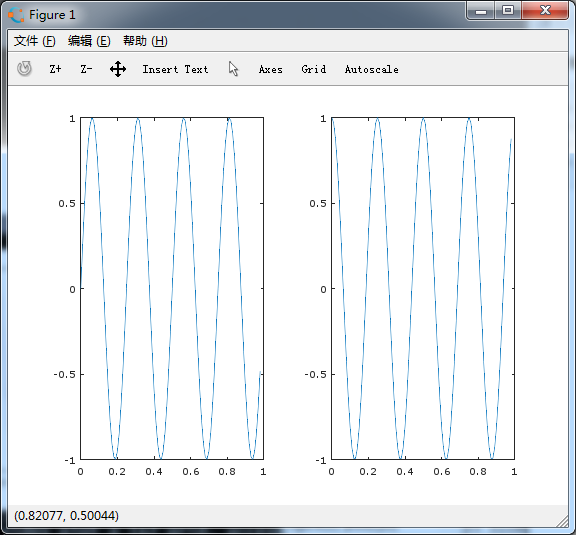Minimize the Figure 1 window
Screen dimensions: 576x535
[480, 11]
